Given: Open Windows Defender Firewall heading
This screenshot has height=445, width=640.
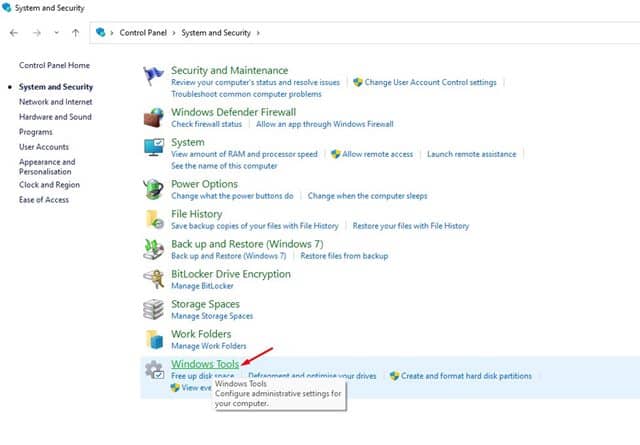Looking at the screenshot, I should [x=233, y=112].
